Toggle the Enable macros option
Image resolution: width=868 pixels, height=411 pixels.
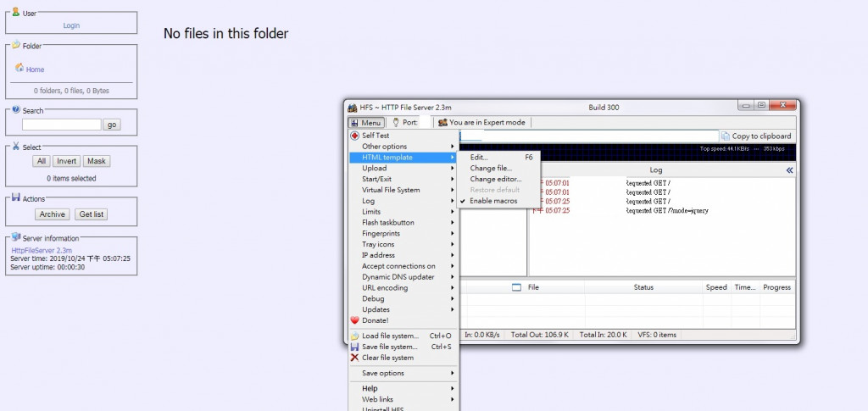point(498,201)
